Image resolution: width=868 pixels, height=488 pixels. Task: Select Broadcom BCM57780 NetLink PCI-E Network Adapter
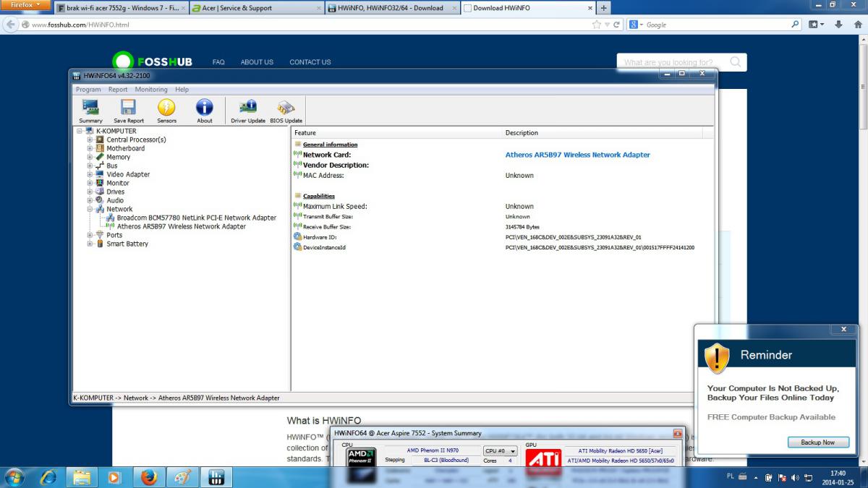197,218
